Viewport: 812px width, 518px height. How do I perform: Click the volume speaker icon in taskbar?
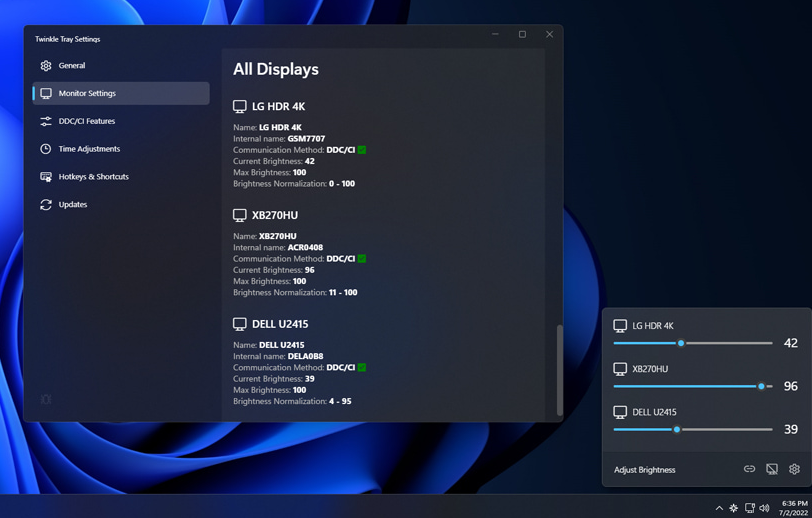tap(765, 508)
